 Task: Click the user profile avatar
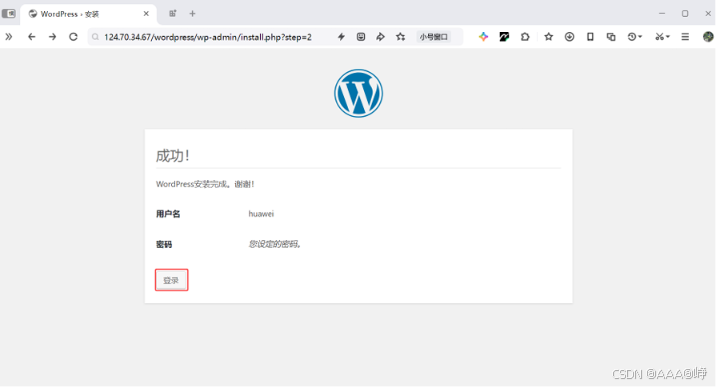coord(708,37)
